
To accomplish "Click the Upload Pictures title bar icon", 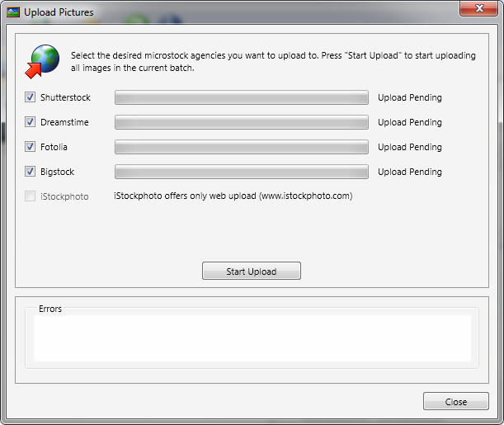I will tap(13, 12).
